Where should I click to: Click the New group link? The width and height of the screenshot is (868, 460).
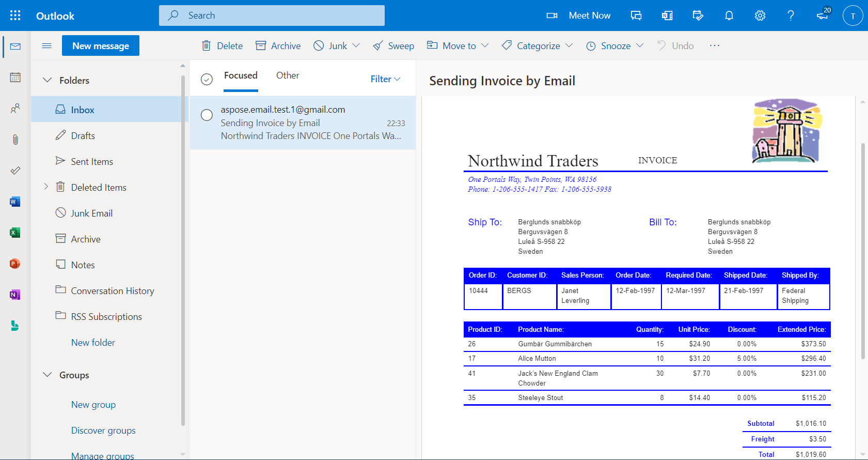(93, 404)
